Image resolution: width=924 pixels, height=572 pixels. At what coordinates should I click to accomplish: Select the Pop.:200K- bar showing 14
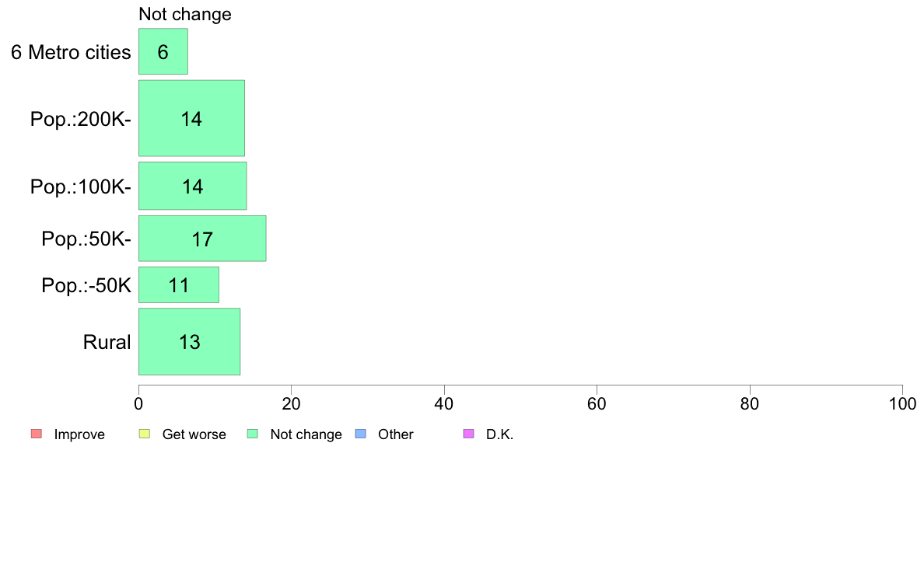click(x=191, y=118)
